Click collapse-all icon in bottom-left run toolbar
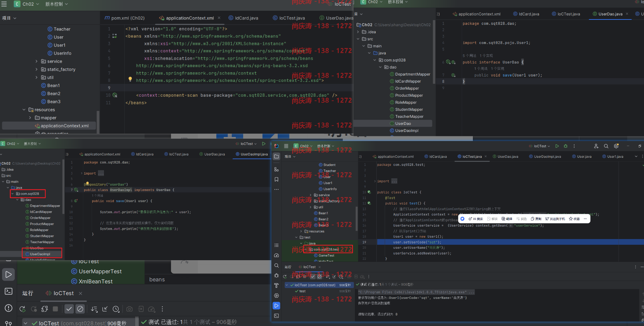644x326 pixels. 105,309
